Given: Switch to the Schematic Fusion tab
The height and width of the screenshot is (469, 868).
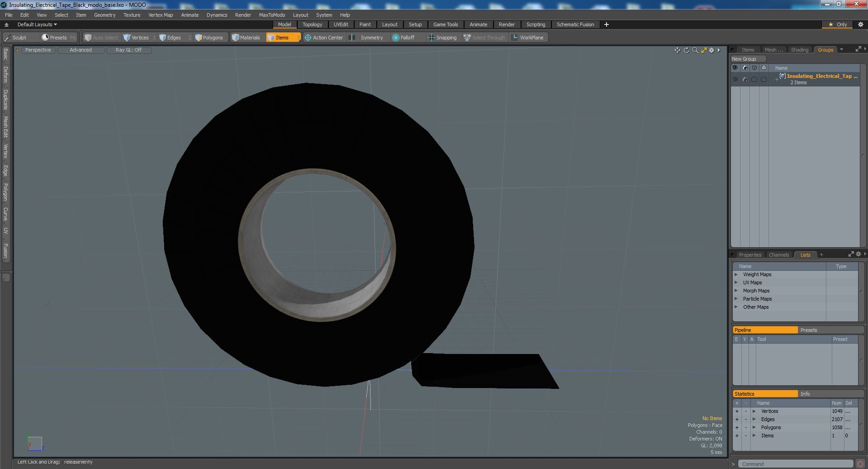Looking at the screenshot, I should [575, 24].
